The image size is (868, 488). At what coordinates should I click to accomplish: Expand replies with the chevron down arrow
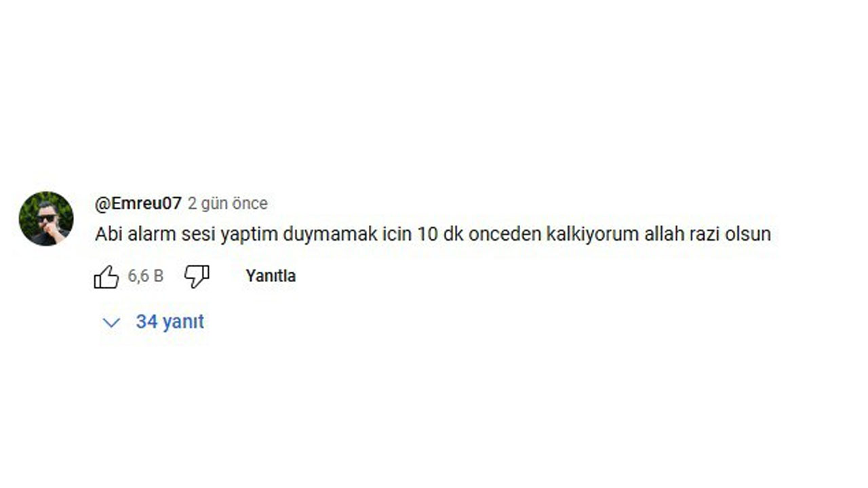111,323
